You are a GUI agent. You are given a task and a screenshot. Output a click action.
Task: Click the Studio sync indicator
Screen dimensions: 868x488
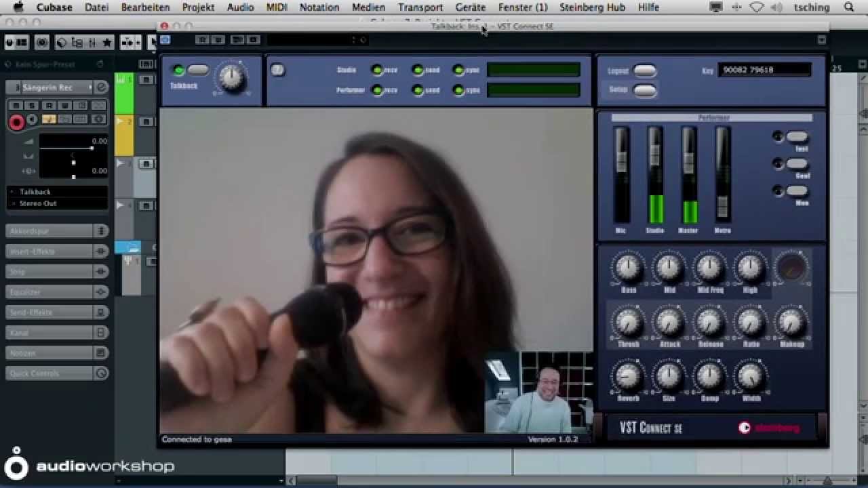(458, 70)
